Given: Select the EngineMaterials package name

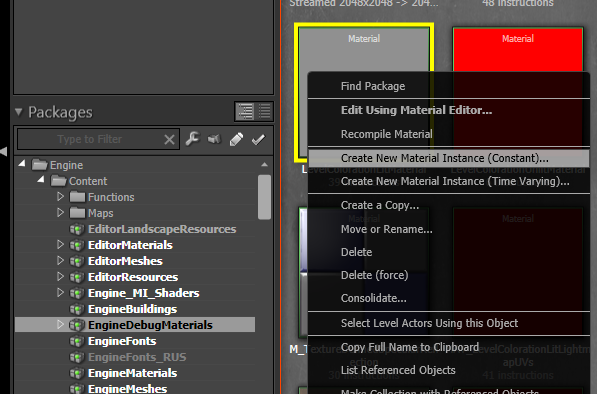Looking at the screenshot, I should click(132, 373).
